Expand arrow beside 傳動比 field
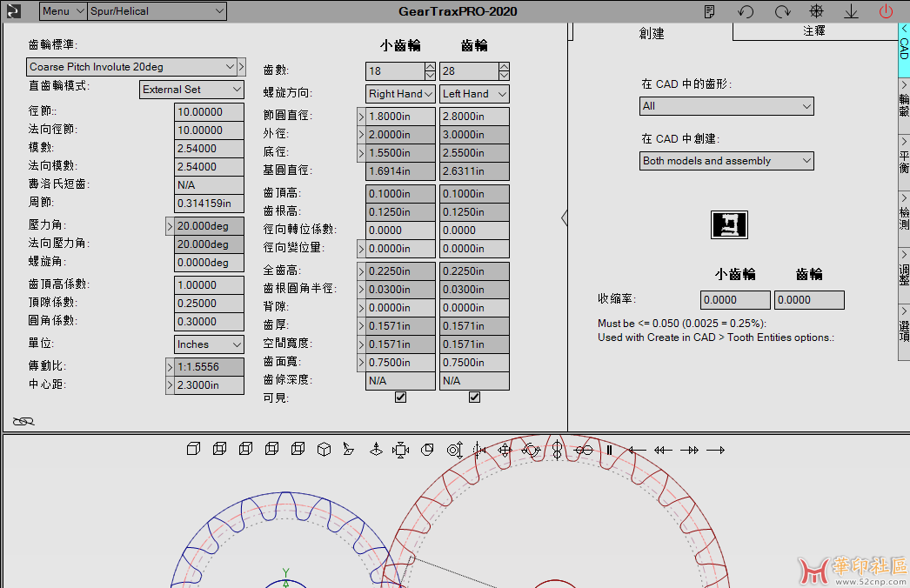The height and width of the screenshot is (588, 910). click(x=170, y=367)
